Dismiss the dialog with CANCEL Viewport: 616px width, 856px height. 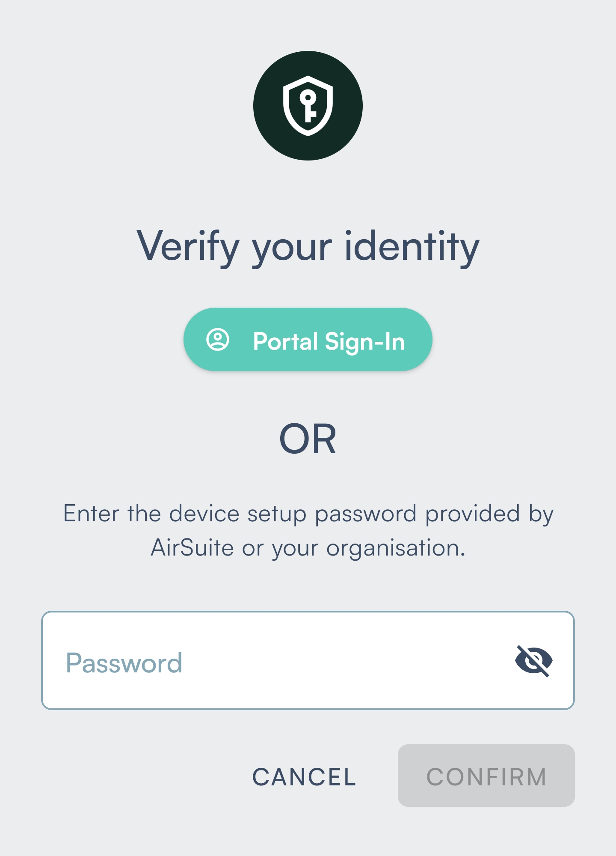(x=304, y=776)
